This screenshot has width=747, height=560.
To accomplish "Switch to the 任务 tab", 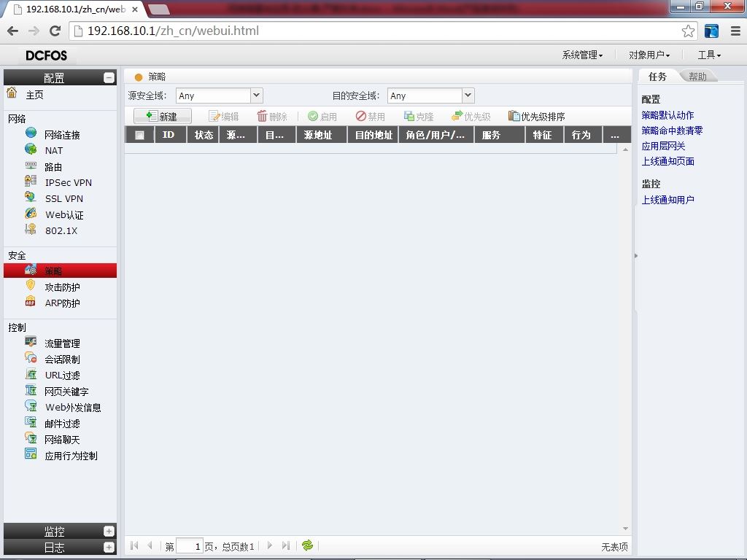I will (x=657, y=77).
